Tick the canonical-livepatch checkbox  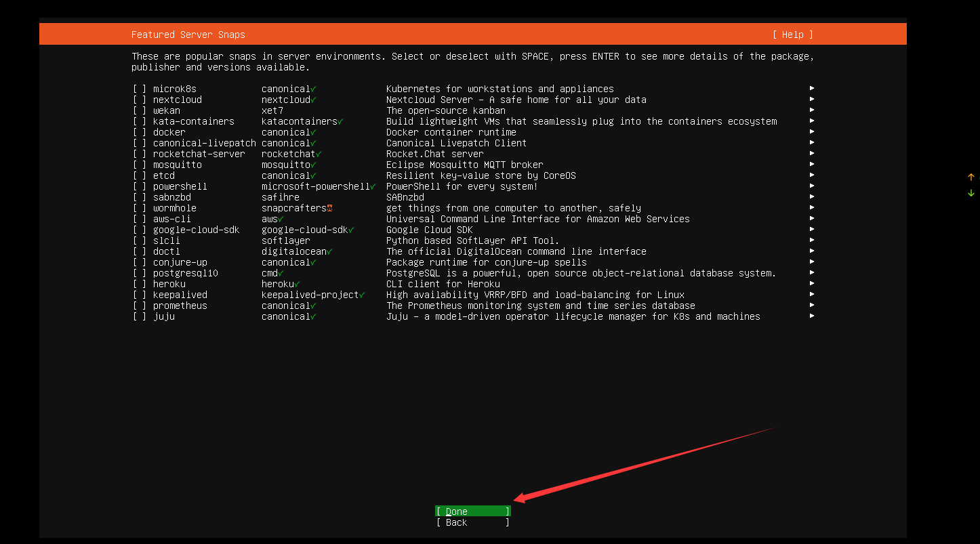pyautogui.click(x=140, y=143)
